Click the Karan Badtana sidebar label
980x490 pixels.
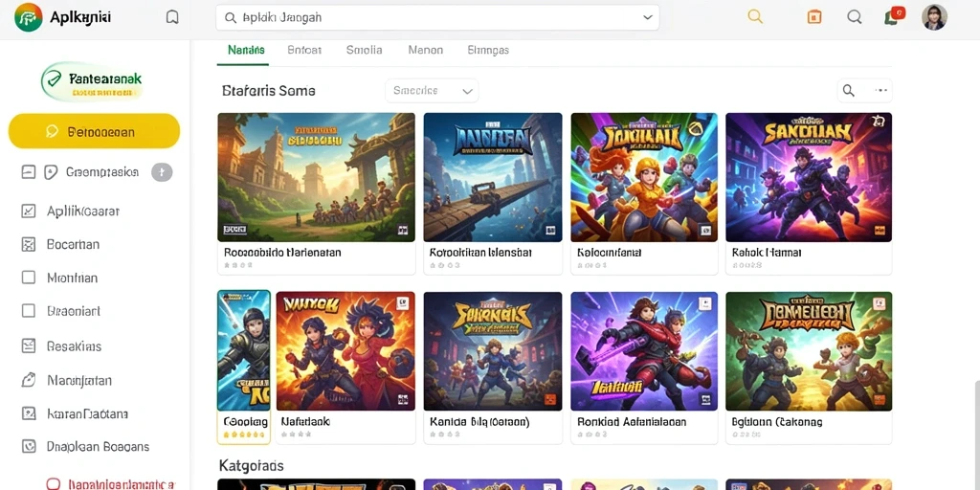[87, 413]
